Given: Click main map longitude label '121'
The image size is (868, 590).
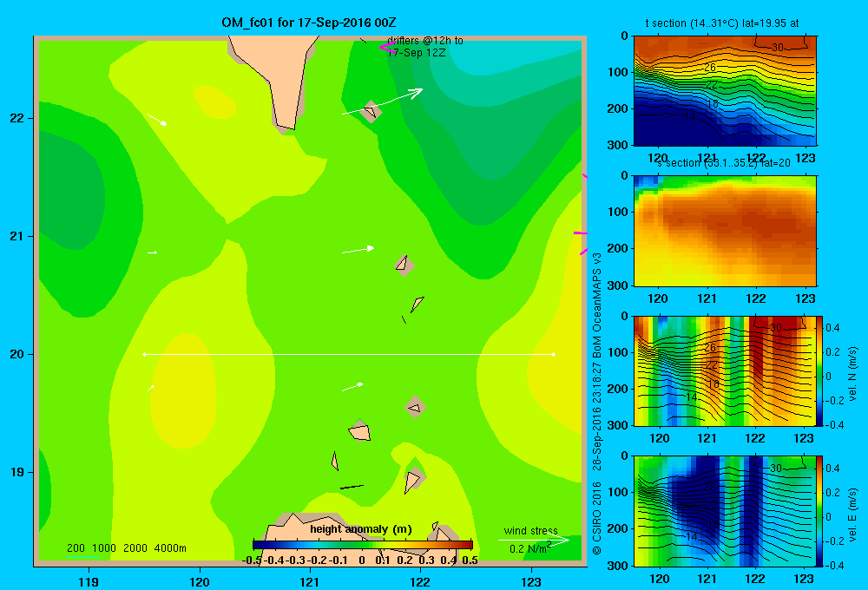Looking at the screenshot, I should click(x=310, y=581).
